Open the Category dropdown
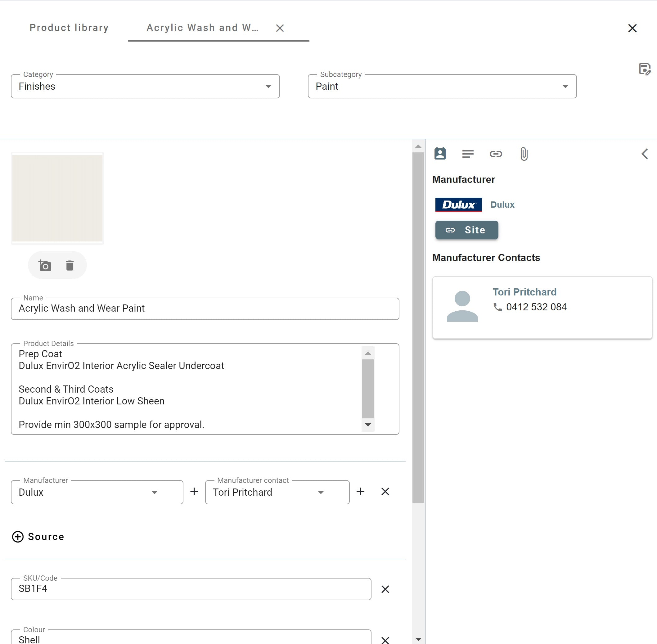The height and width of the screenshot is (644, 657). 145,86
